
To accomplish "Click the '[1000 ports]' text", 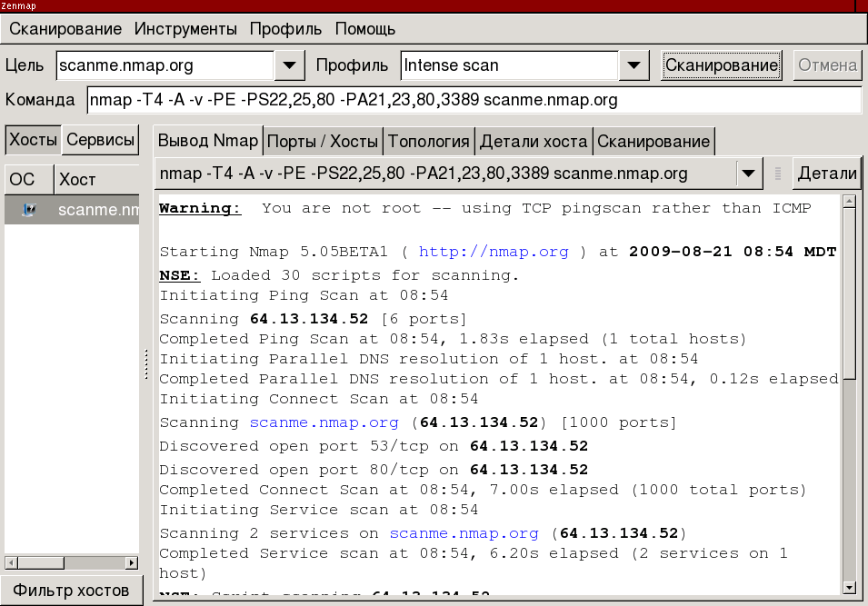I will pyautogui.click(x=618, y=422).
